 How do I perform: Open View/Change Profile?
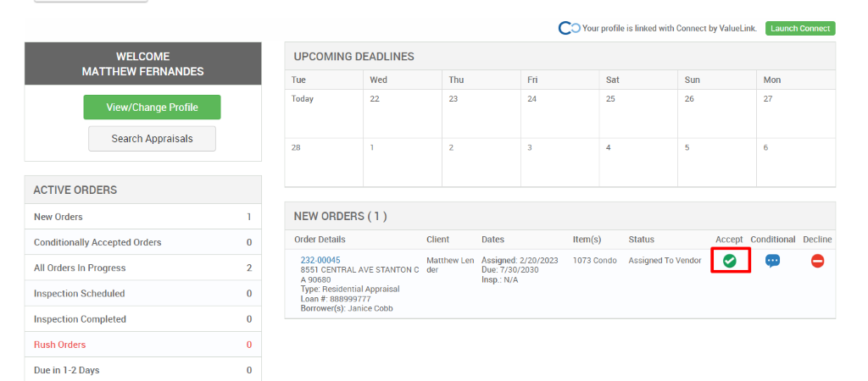153,108
